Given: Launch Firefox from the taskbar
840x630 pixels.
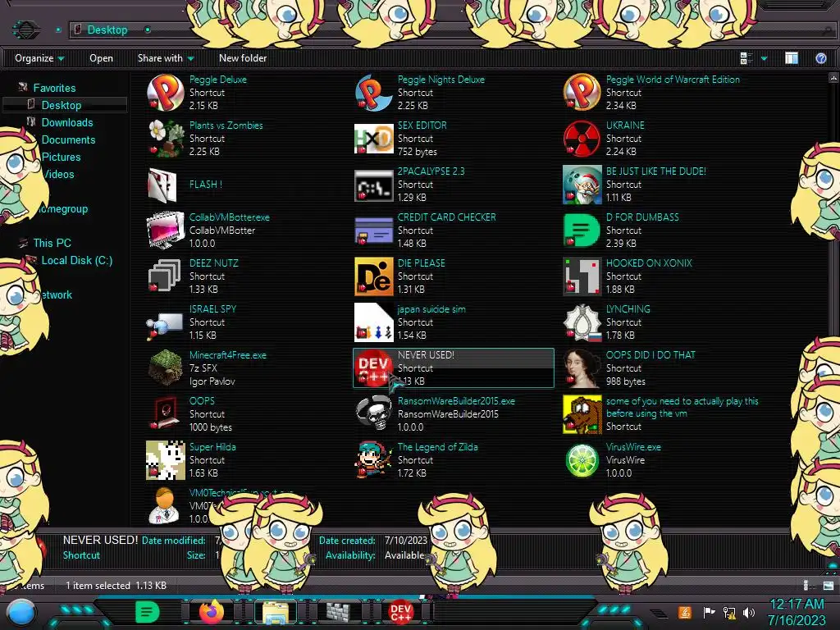Looking at the screenshot, I should coord(212,612).
